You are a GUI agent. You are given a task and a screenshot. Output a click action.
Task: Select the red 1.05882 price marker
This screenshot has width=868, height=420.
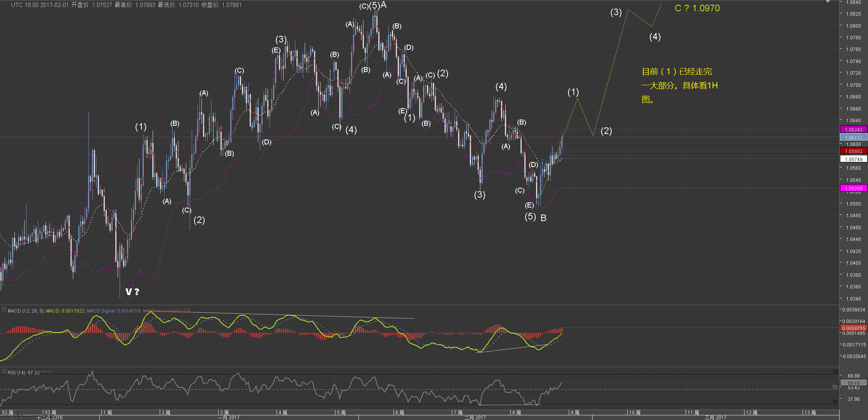click(x=853, y=151)
